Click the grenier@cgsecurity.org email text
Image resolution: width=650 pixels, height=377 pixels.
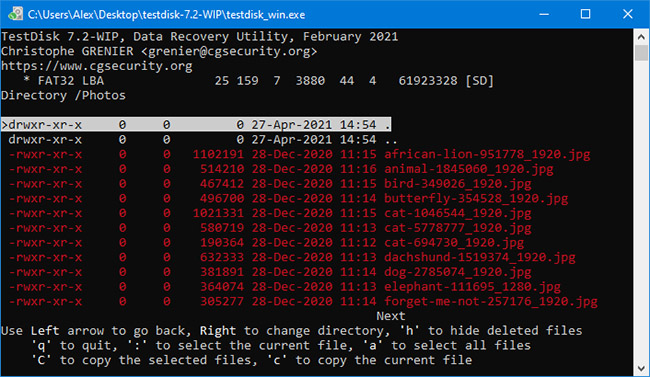[229, 51]
